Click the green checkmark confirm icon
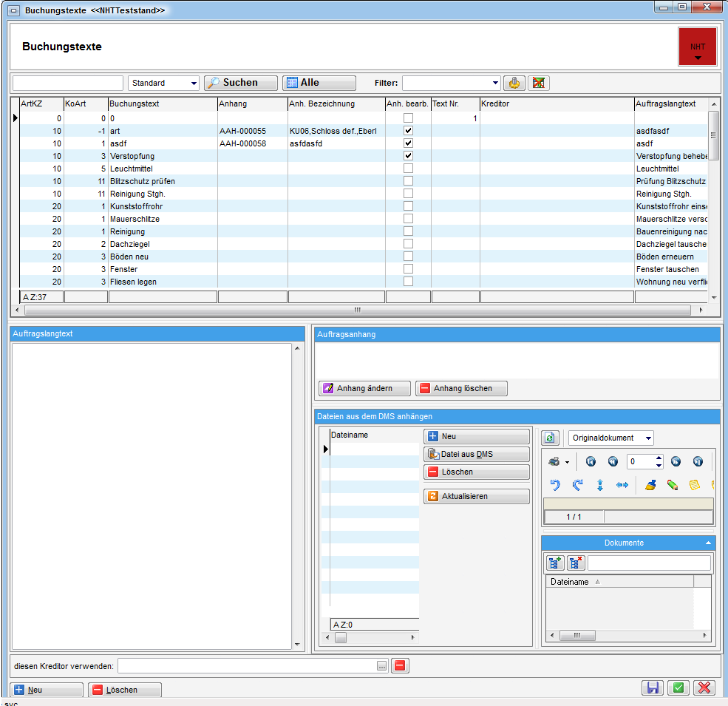The image size is (728, 706). click(x=678, y=688)
